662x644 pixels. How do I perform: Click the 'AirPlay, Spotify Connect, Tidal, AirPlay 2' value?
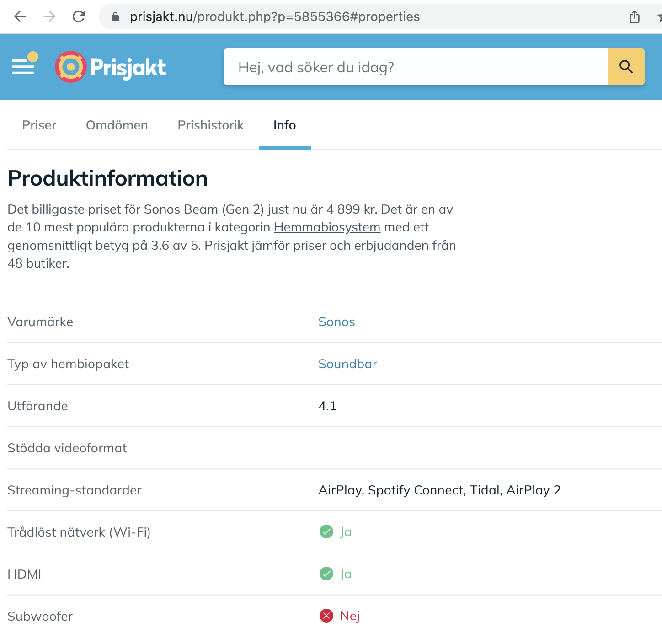pos(440,490)
